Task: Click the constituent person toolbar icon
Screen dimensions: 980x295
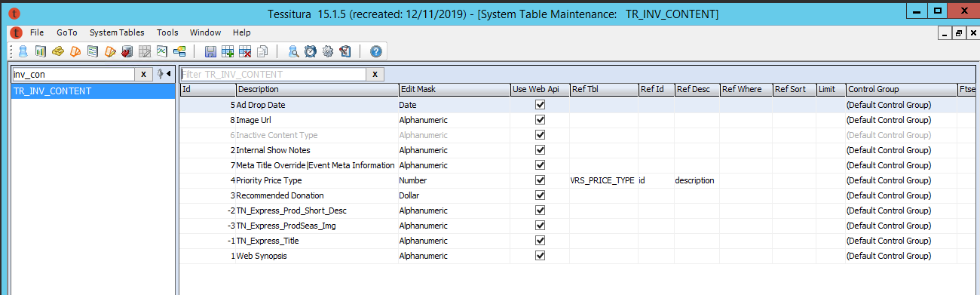Action: [23, 51]
